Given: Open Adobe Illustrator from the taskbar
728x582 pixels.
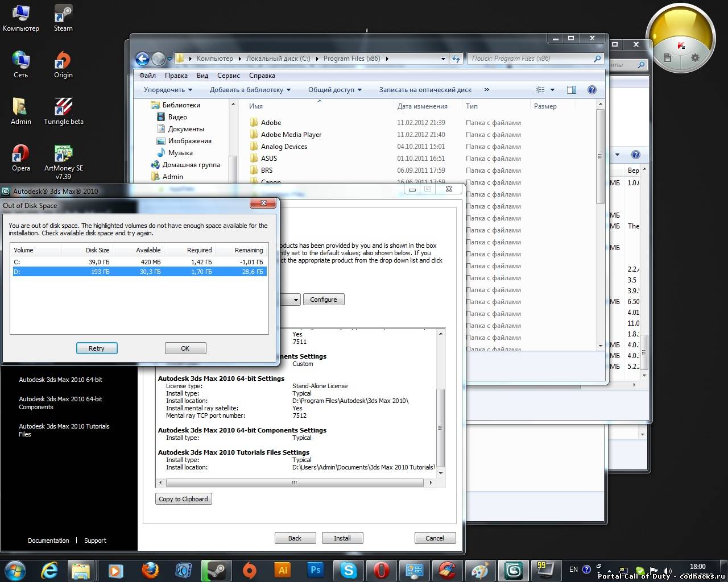Looking at the screenshot, I should tap(282, 570).
